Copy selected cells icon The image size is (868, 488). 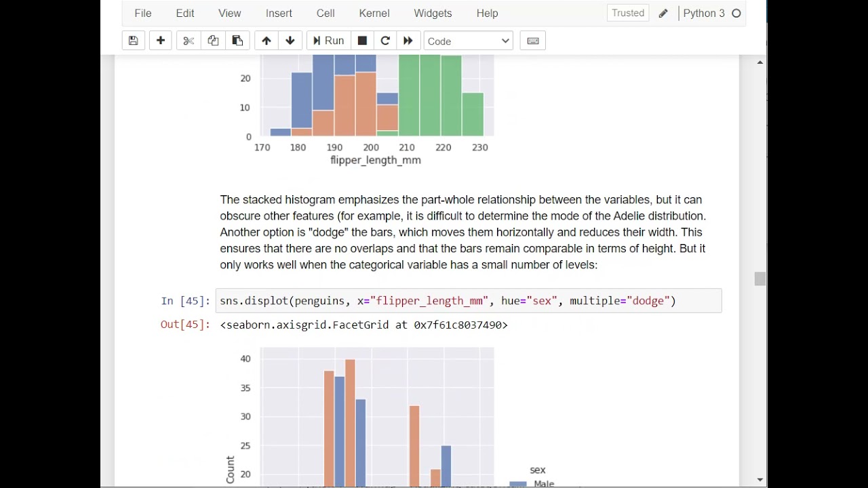point(213,41)
